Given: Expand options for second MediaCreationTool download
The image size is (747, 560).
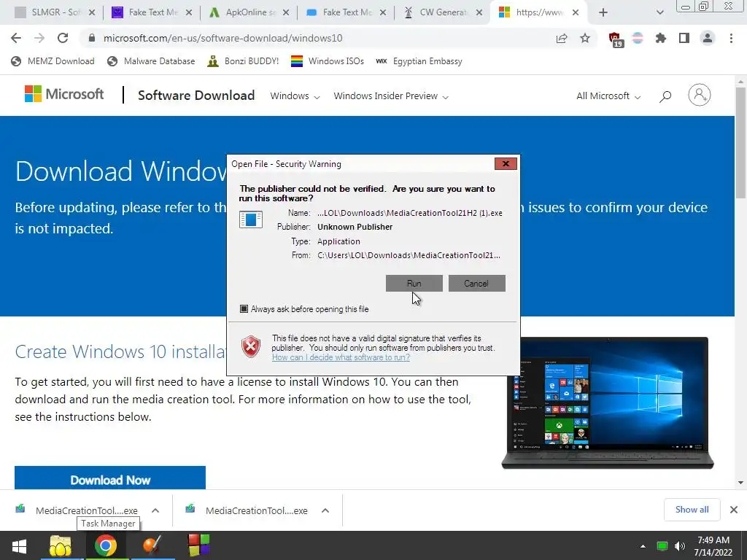Looking at the screenshot, I should pyautogui.click(x=325, y=510).
